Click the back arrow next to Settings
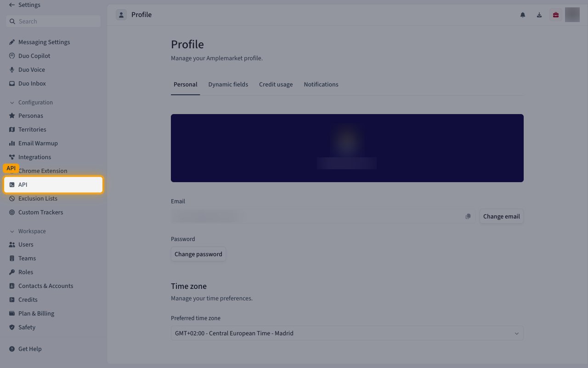The image size is (588, 368). click(x=12, y=5)
